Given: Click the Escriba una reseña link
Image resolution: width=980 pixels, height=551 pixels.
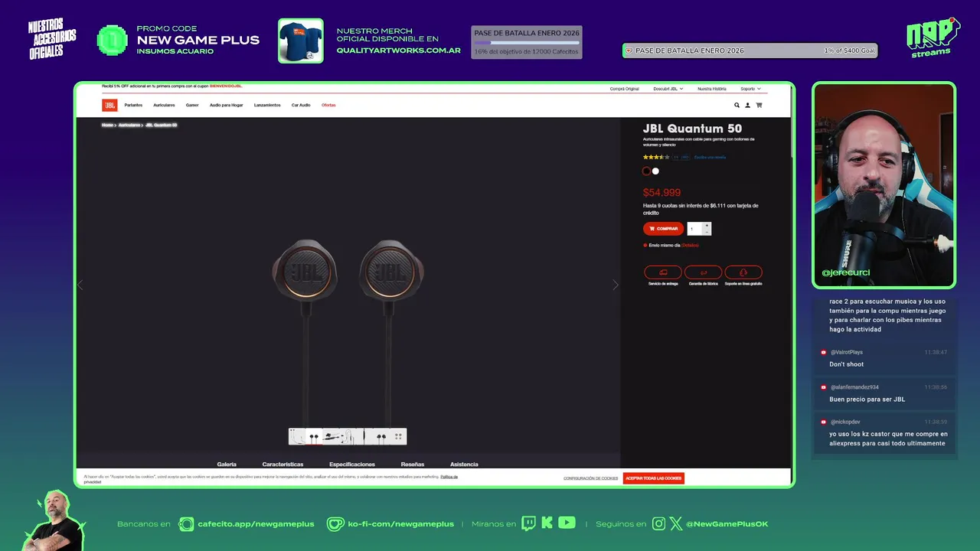Looking at the screenshot, I should click(x=710, y=157).
